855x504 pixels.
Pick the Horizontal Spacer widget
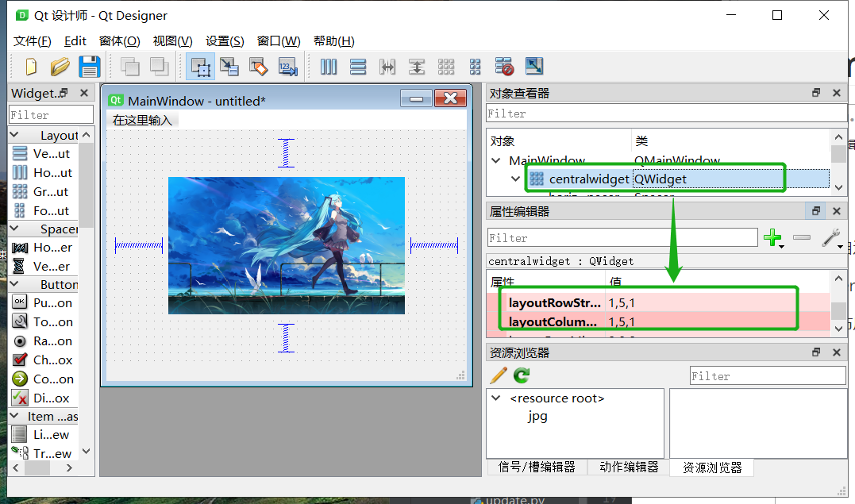pos(43,248)
